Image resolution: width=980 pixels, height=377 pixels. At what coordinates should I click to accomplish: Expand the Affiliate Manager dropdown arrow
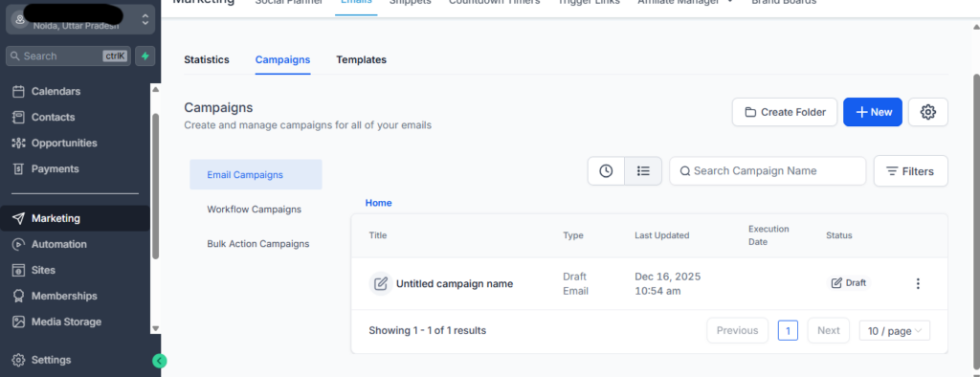729,2
